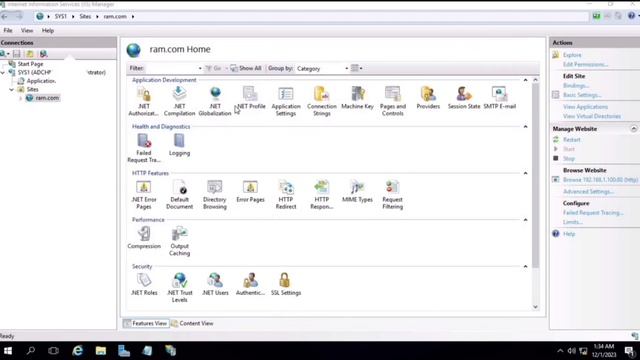Open the File menu
Viewport: 640px width, 360px height.
click(8, 30)
